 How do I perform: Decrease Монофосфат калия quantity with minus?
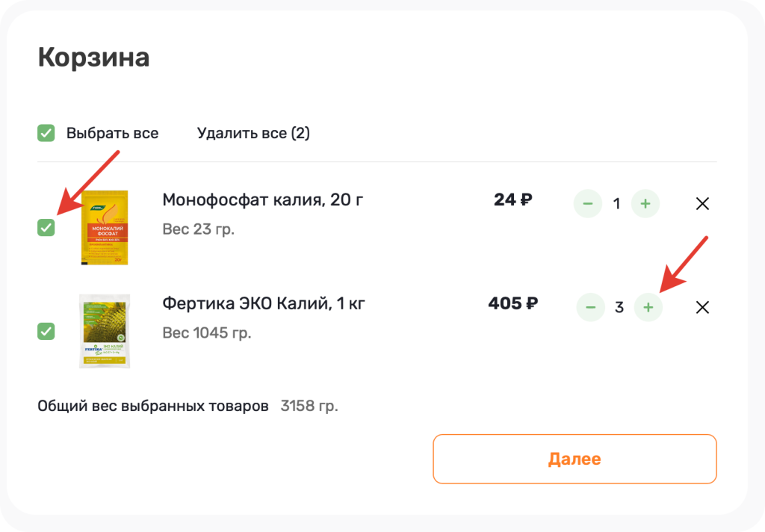point(588,203)
